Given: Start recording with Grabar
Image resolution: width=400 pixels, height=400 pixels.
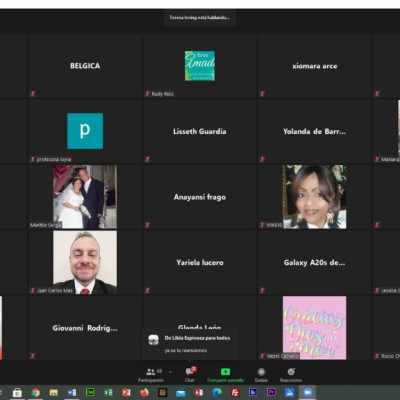Looking at the screenshot, I should click(261, 375).
